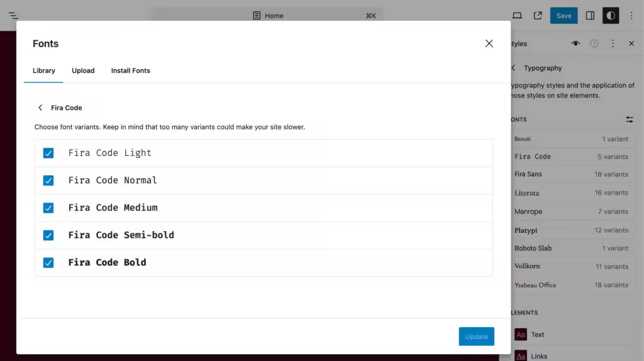Click the Fira Code heading title
Viewport: 644px width, 361px height.
(67, 108)
